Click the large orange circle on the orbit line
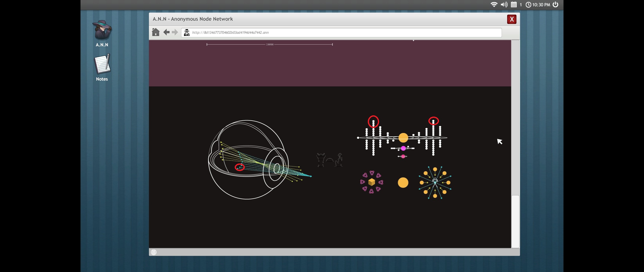 click(403, 138)
